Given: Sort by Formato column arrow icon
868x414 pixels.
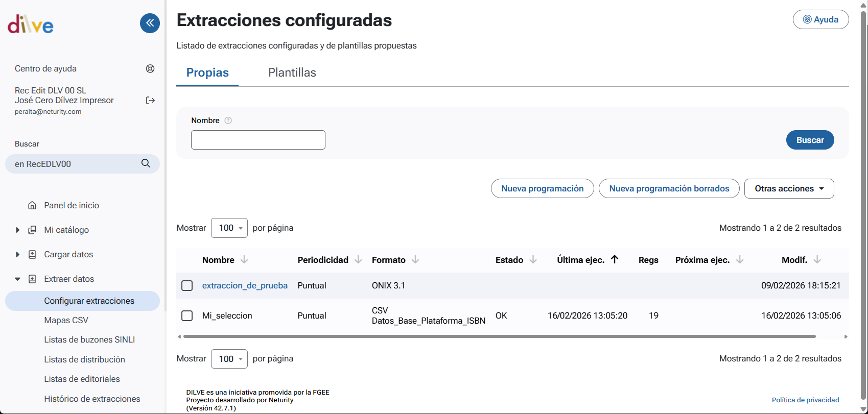Looking at the screenshot, I should point(415,260).
